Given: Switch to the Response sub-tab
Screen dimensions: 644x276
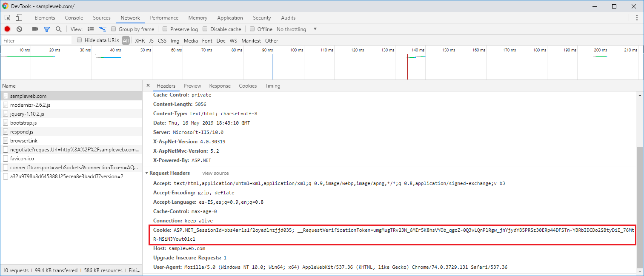Looking at the screenshot, I should 220,86.
